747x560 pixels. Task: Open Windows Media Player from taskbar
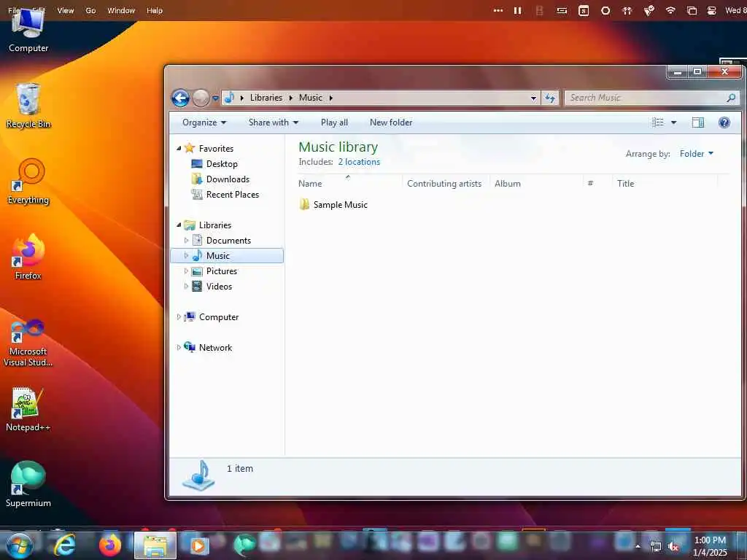(198, 545)
